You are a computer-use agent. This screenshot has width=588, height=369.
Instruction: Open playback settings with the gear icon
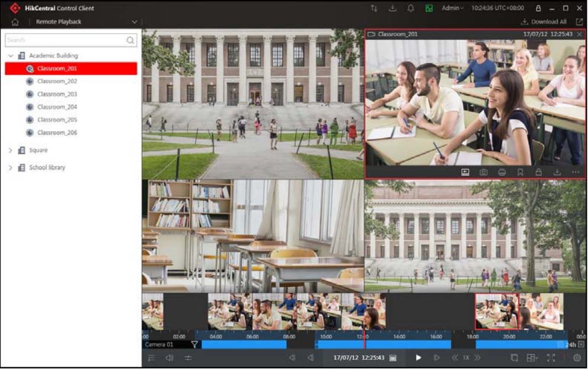576,358
